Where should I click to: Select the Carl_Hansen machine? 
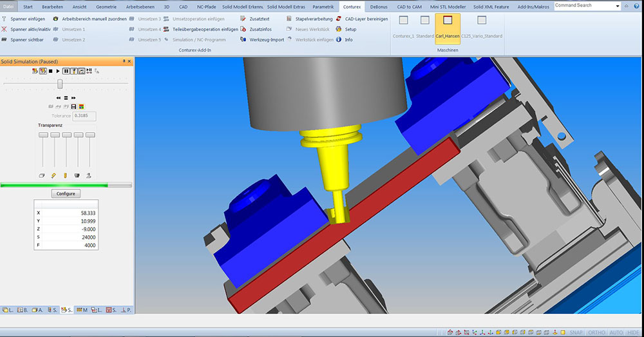448,26
